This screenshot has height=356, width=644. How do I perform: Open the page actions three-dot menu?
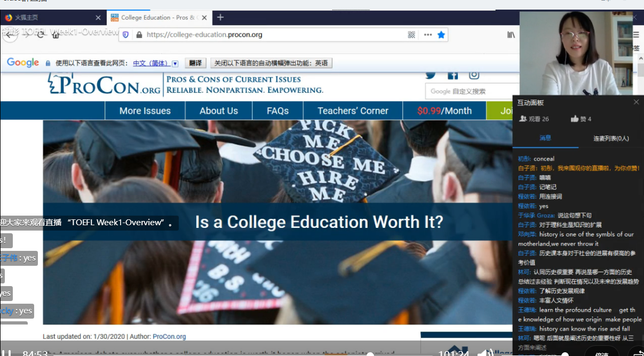tap(427, 35)
